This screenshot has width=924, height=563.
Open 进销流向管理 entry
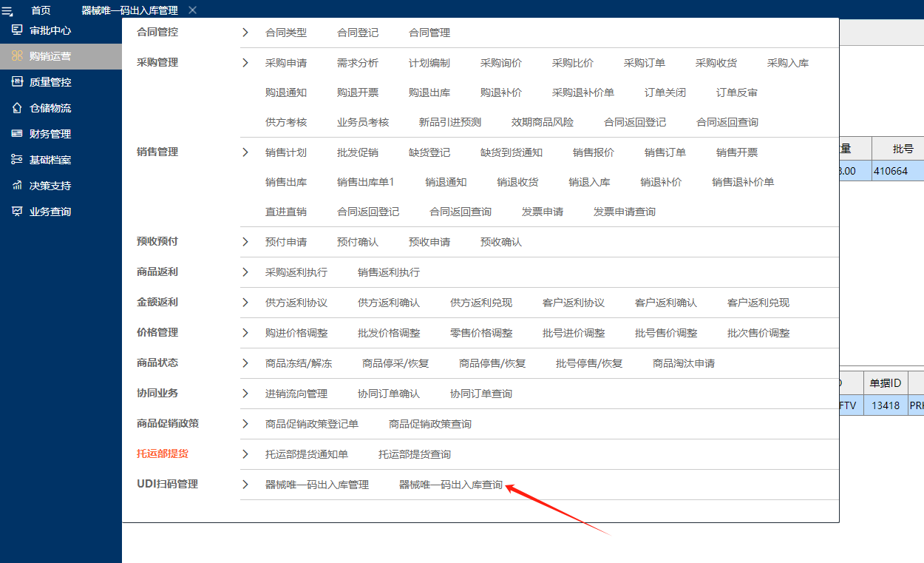pos(296,394)
